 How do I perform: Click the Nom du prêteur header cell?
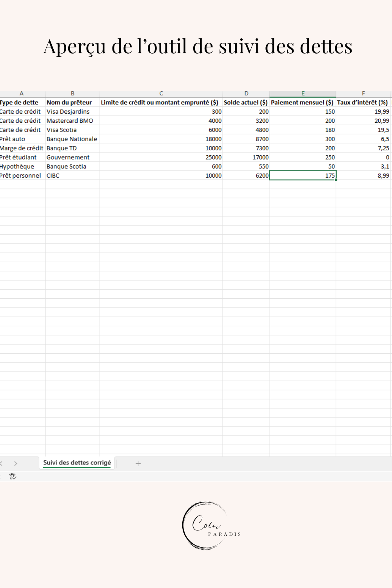[73, 102]
